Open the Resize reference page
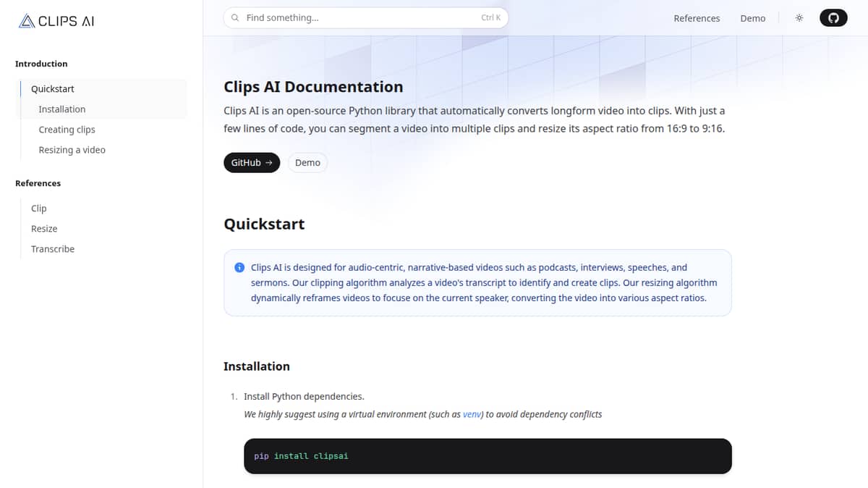 (x=44, y=229)
